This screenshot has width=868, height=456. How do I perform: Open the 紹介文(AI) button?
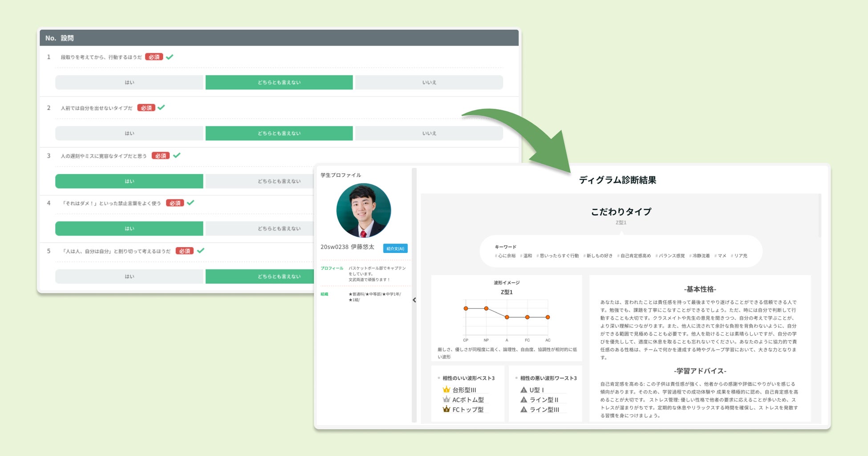click(395, 248)
